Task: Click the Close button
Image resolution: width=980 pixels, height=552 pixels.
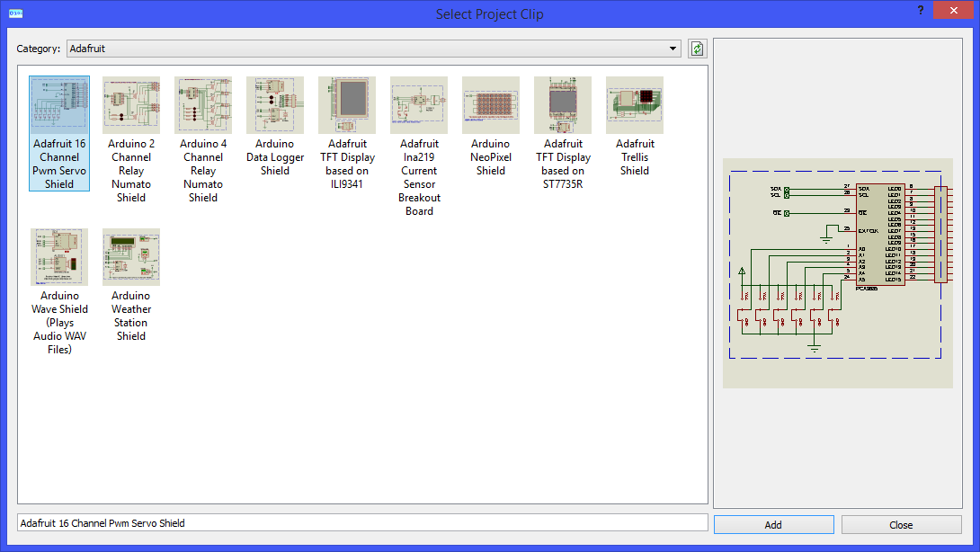Action: click(x=901, y=524)
